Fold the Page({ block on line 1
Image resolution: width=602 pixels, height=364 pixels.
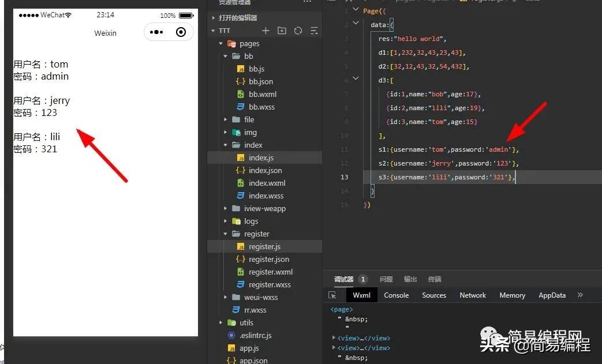pos(356,9)
